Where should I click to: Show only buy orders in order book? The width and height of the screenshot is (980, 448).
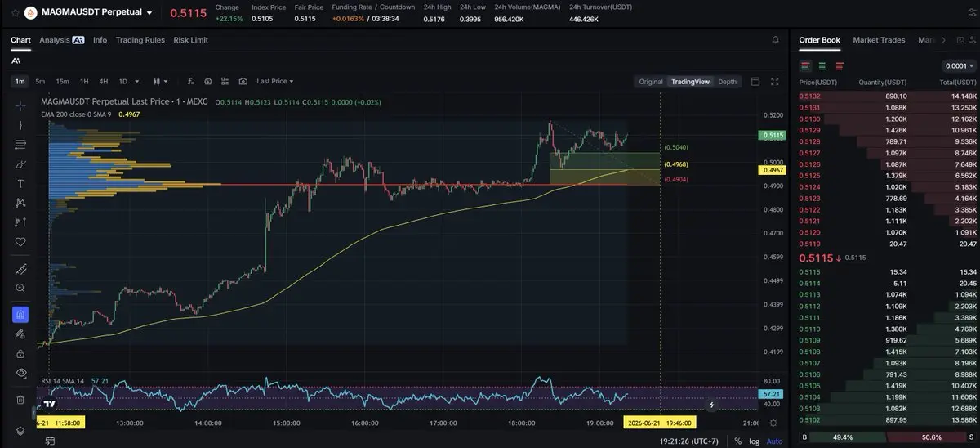822,65
